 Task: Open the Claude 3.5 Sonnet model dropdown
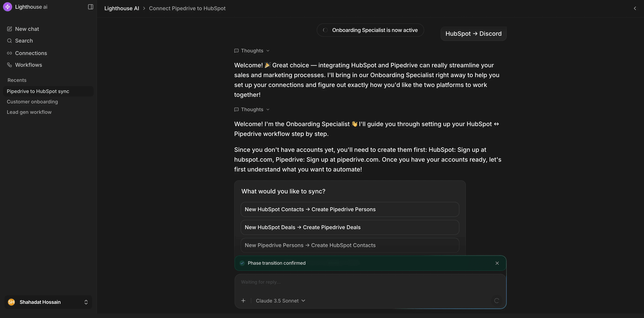(281, 301)
